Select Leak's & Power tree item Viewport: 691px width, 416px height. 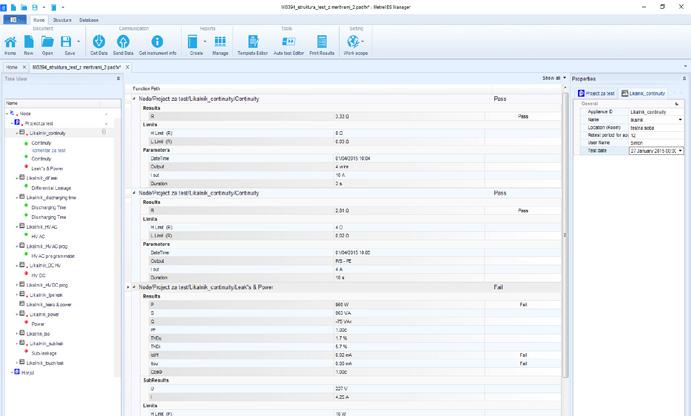click(x=47, y=169)
